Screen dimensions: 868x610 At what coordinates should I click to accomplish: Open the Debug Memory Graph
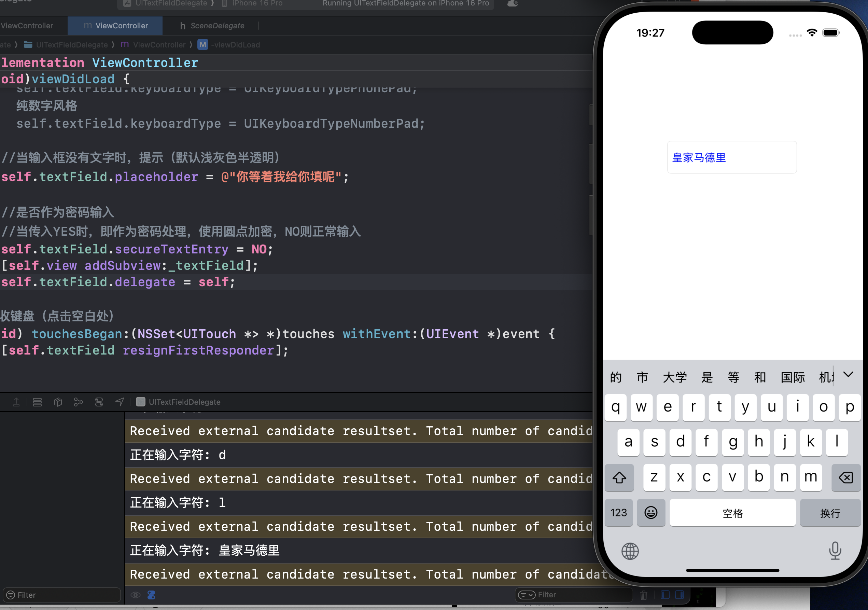pos(78,402)
